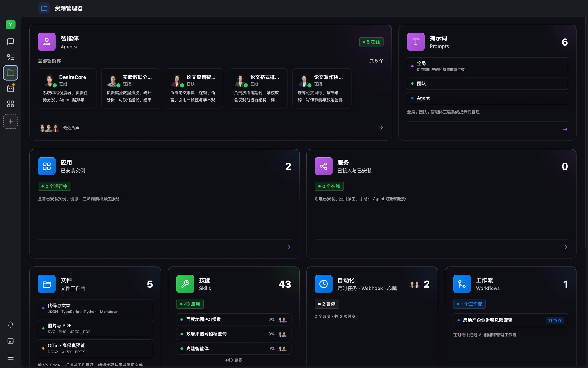Screen dimensions: 588x368
Task: Click arrow beside 最近活跃 row
Action: [x=381, y=128]
